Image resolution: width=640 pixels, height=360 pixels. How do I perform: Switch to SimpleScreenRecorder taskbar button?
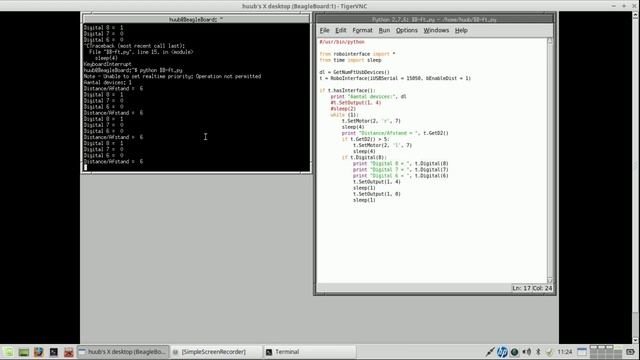click(216, 352)
